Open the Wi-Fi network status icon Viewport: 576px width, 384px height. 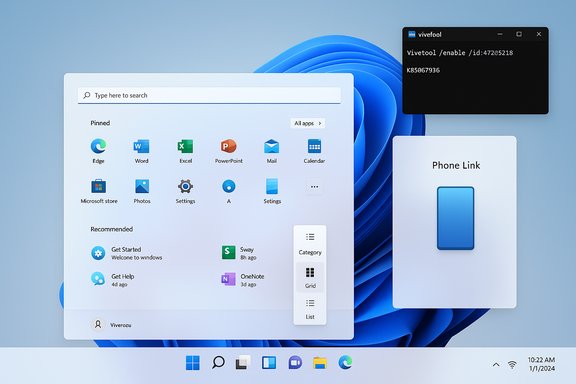512,365
